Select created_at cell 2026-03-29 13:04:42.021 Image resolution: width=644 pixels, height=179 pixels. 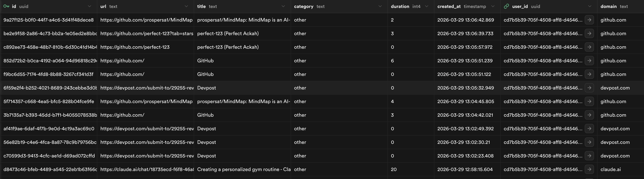pos(467,115)
